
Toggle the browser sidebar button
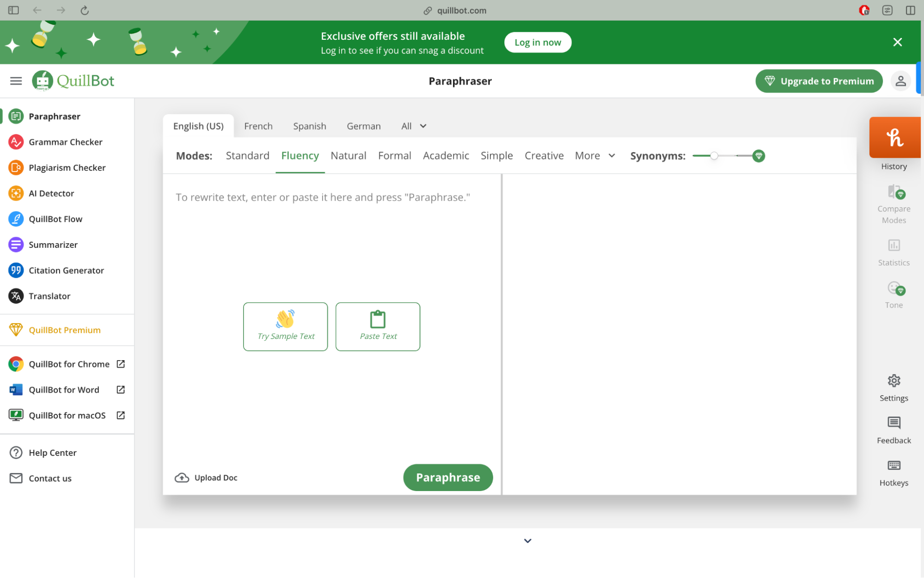coord(13,10)
